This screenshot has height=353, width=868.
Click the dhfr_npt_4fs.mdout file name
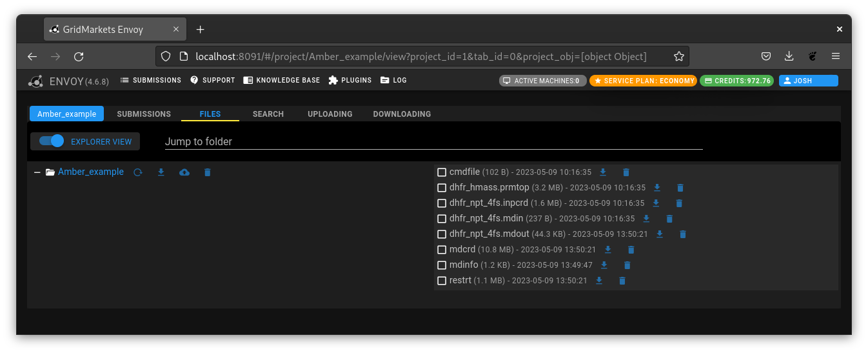[x=489, y=234]
